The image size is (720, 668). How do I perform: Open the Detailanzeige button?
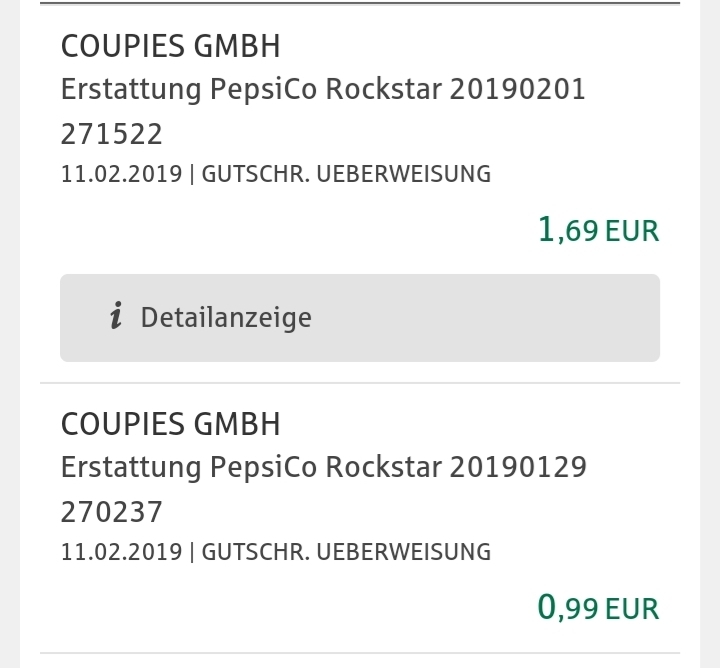(x=360, y=318)
